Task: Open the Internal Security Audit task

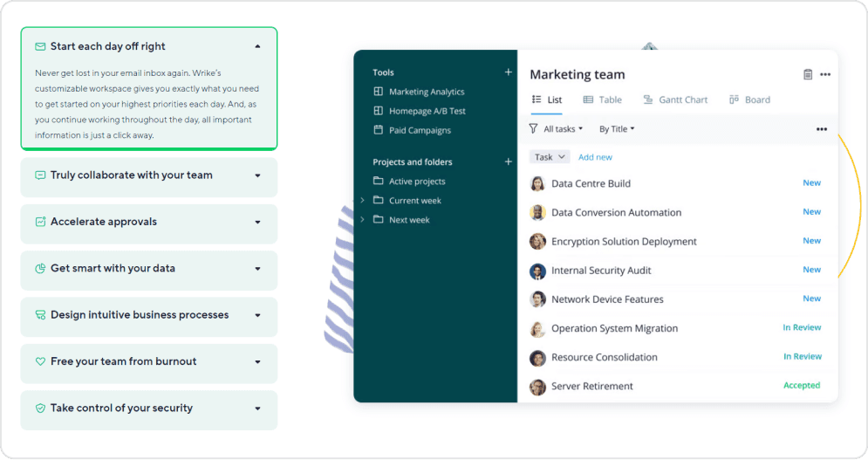Action: [601, 271]
